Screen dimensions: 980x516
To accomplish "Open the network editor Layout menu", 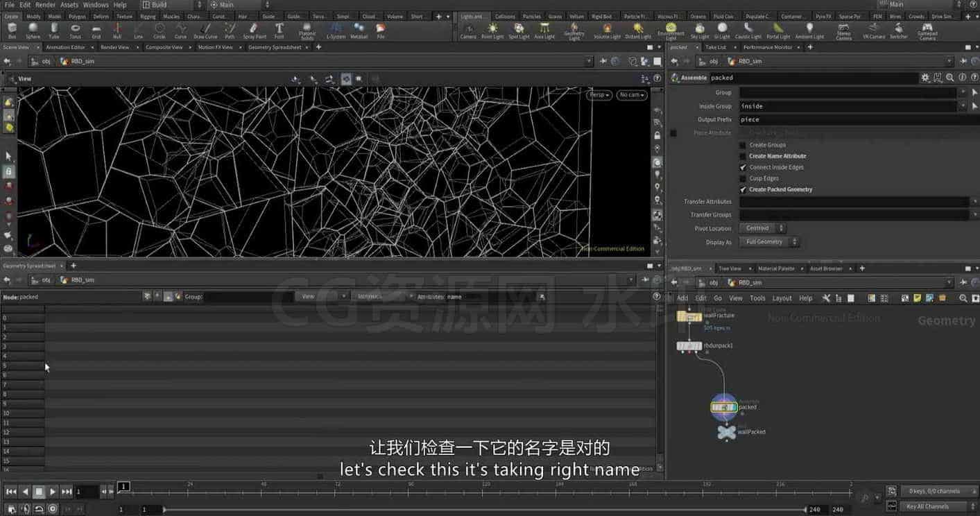I will click(782, 298).
